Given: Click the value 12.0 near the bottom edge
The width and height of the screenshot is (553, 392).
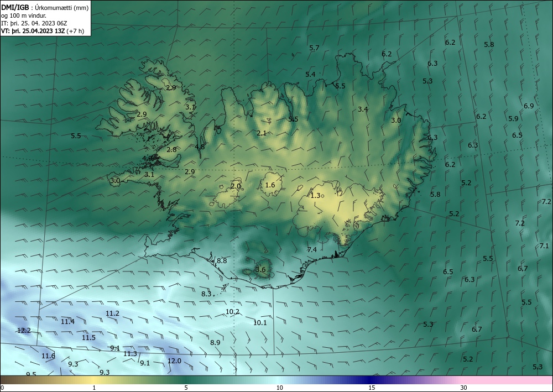Looking at the screenshot, I should tap(174, 361).
